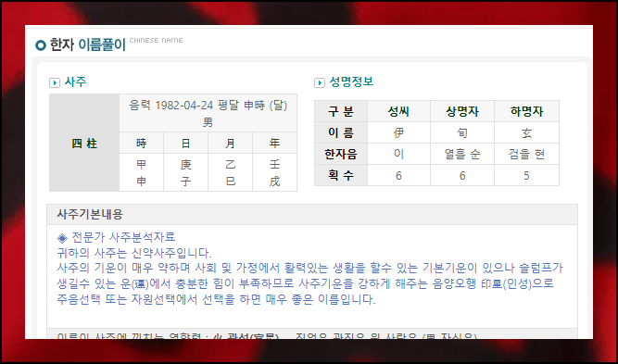Click the line 귀하의 사주는 신약사주입니다.
The width and height of the screenshot is (618, 364).
[134, 253]
